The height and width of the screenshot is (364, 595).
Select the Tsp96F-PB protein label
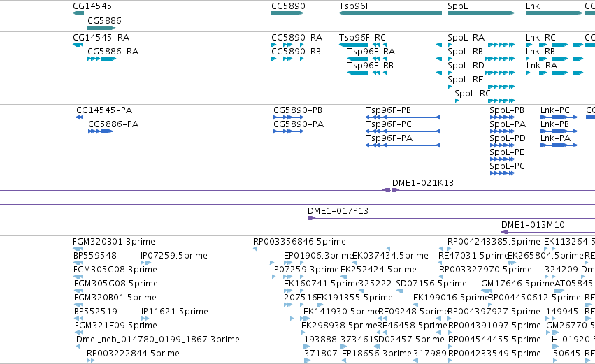[x=388, y=110]
